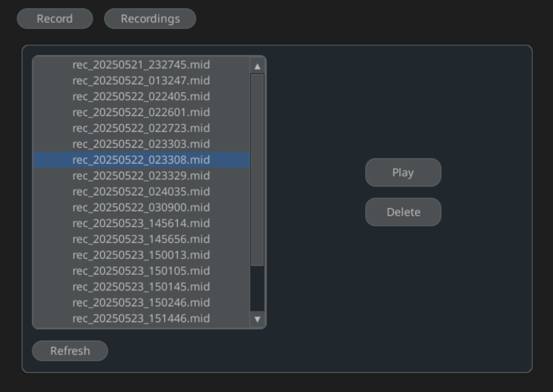Choose the last visible file rec_20250523_151446.mid

click(141, 318)
